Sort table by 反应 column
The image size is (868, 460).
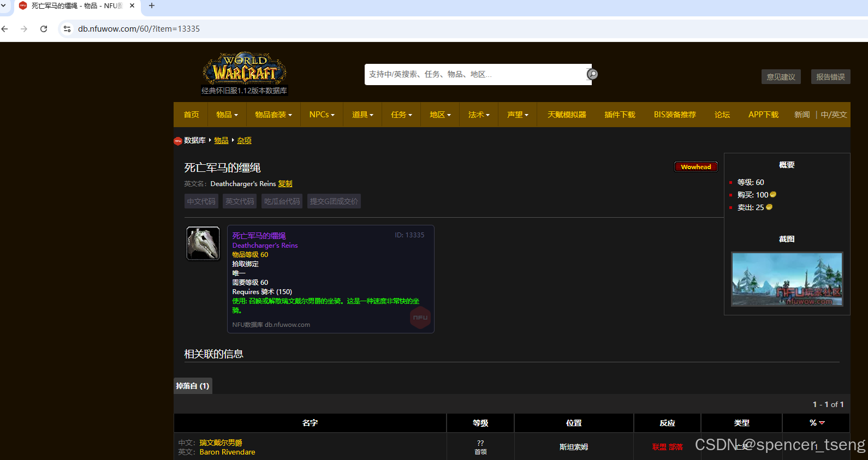667,423
